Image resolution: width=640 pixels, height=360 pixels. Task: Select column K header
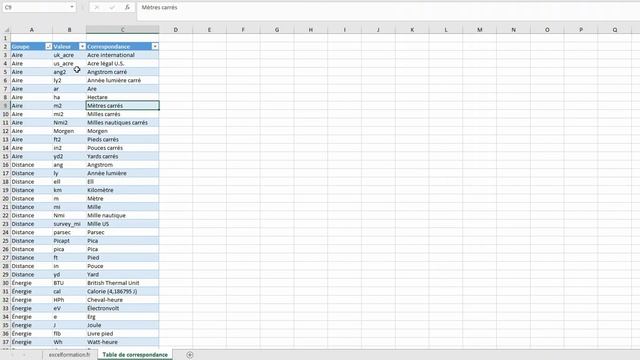412,30
